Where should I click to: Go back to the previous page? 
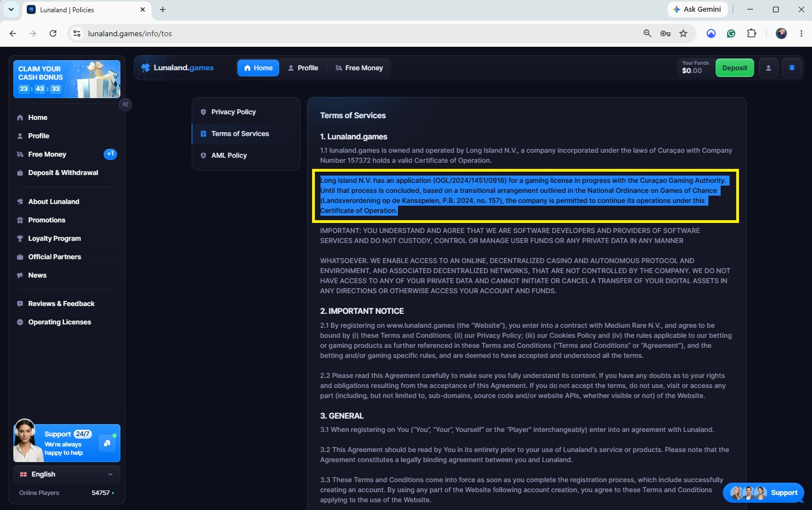(x=13, y=33)
